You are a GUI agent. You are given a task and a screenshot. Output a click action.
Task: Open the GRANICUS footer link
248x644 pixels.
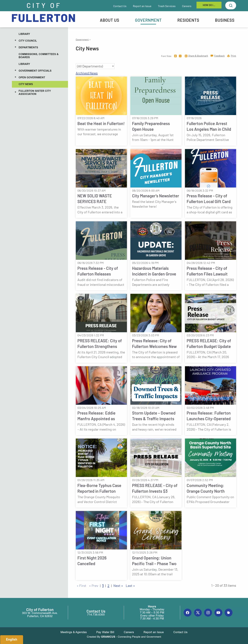click(108, 637)
